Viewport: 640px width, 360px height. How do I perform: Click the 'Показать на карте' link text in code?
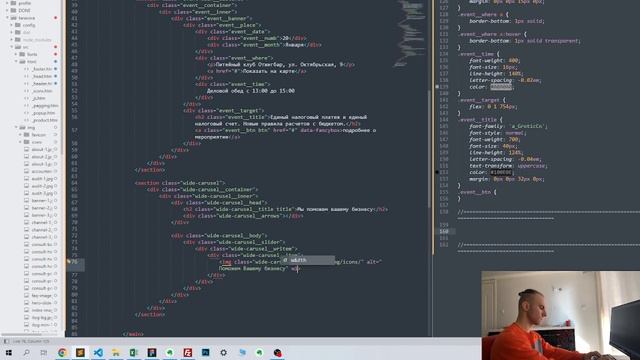269,71
